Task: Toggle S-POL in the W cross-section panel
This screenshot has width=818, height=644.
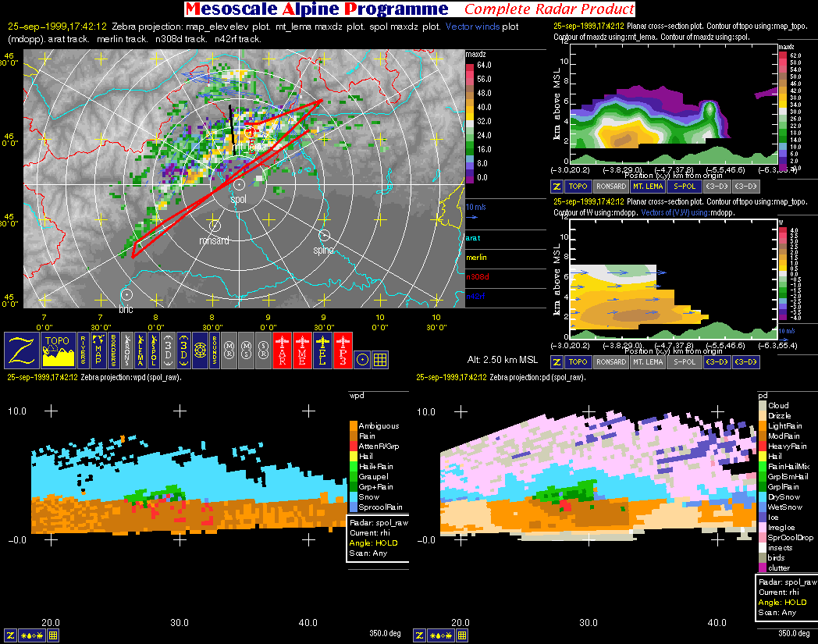Action: coord(684,362)
